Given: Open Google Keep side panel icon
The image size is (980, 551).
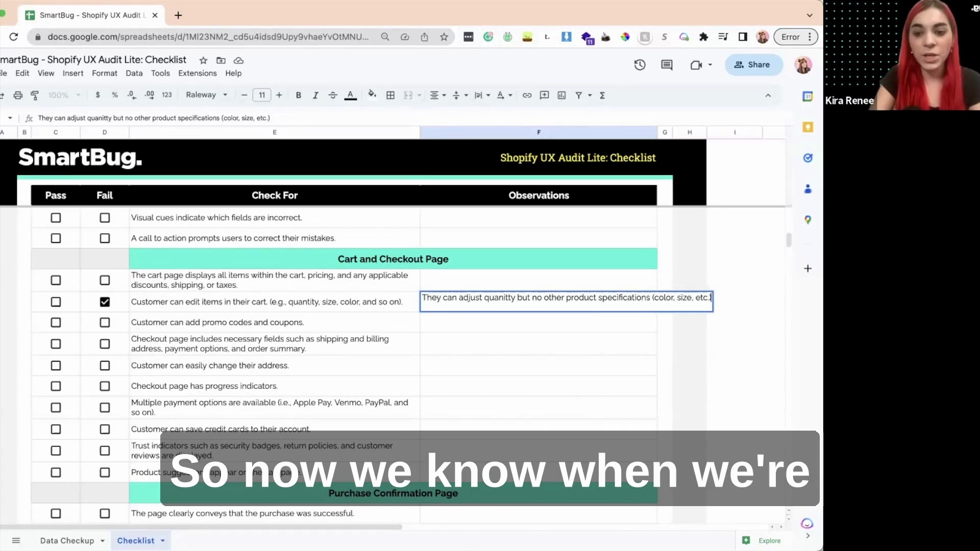Looking at the screenshot, I should (x=807, y=127).
